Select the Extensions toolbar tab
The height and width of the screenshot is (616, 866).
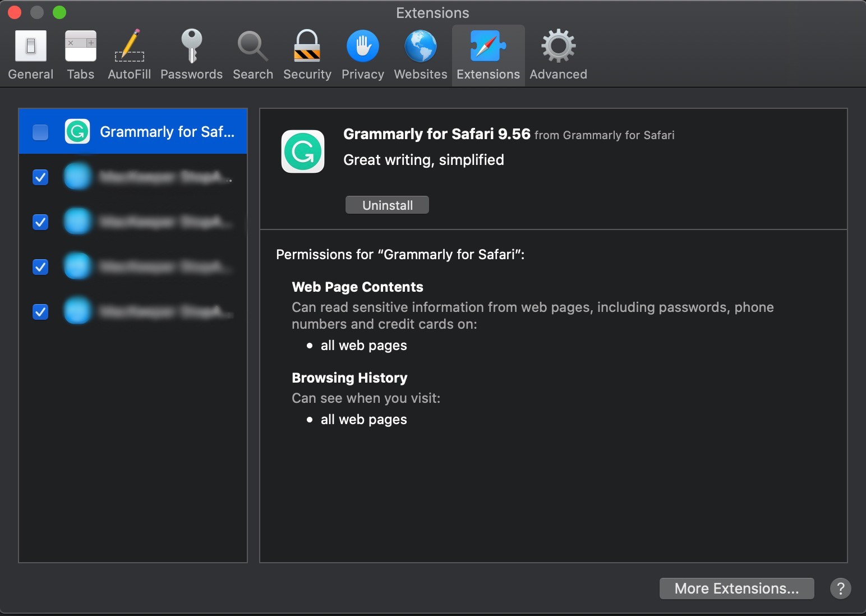pyautogui.click(x=489, y=55)
